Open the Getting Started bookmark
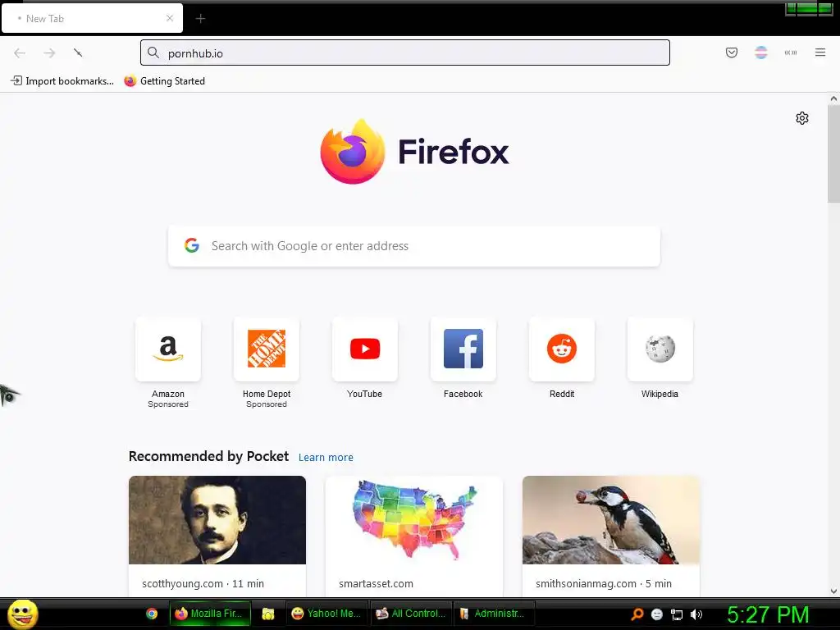The width and height of the screenshot is (840, 630). (x=164, y=81)
